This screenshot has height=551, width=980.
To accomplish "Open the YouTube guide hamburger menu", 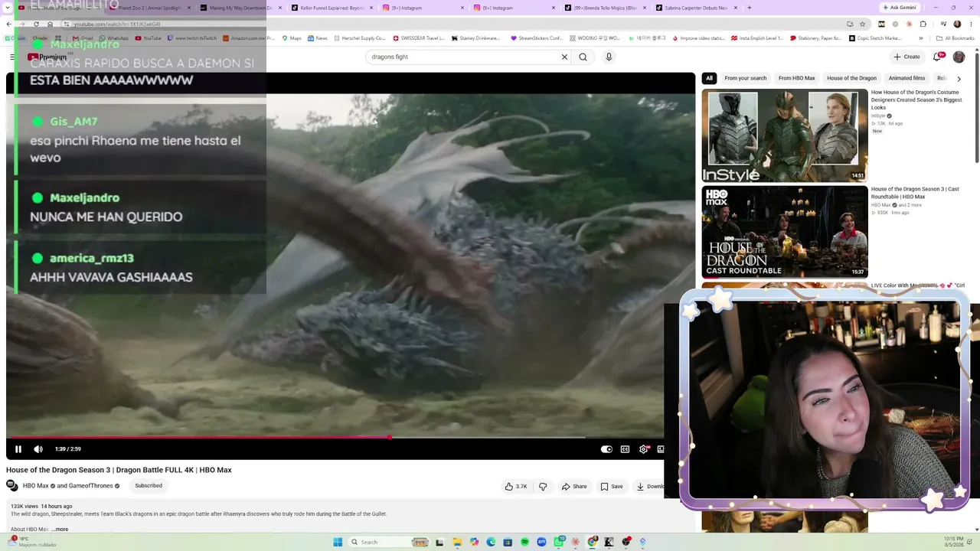I will coord(12,57).
